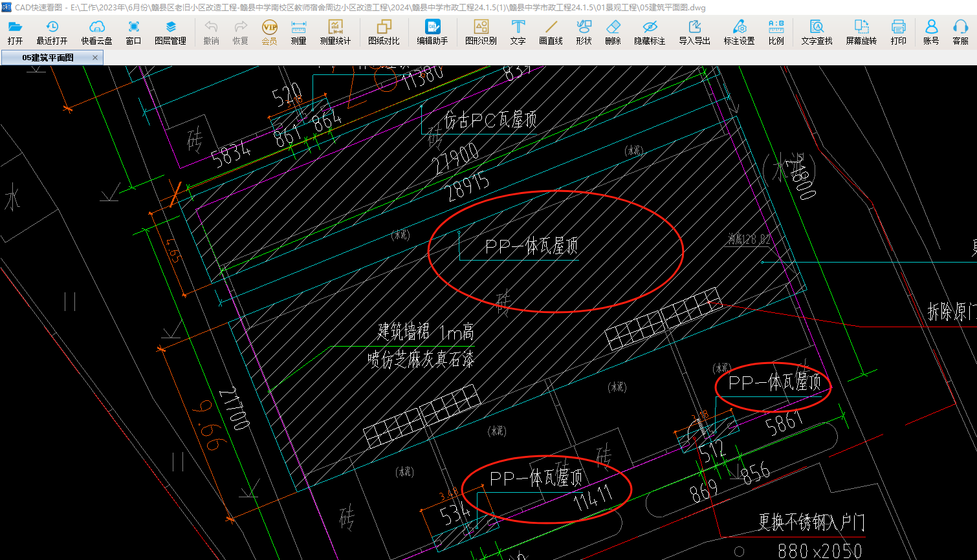This screenshot has height=560, width=977.
Task: Select the 27700 dimension text
Action: (235, 409)
